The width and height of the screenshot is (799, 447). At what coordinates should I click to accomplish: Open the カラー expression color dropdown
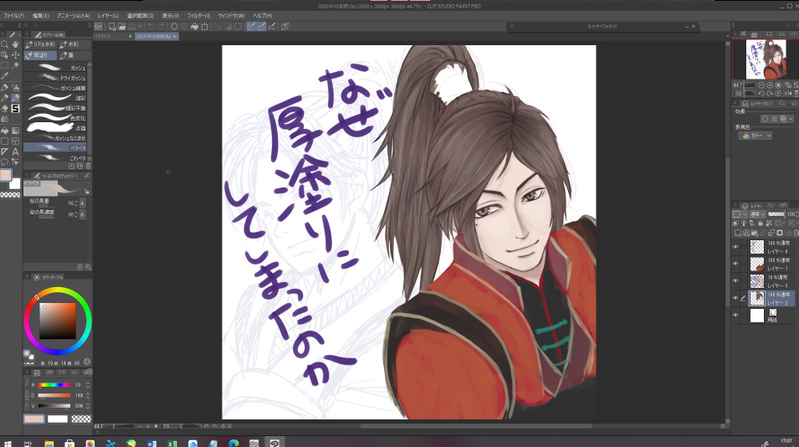pyautogui.click(x=755, y=136)
